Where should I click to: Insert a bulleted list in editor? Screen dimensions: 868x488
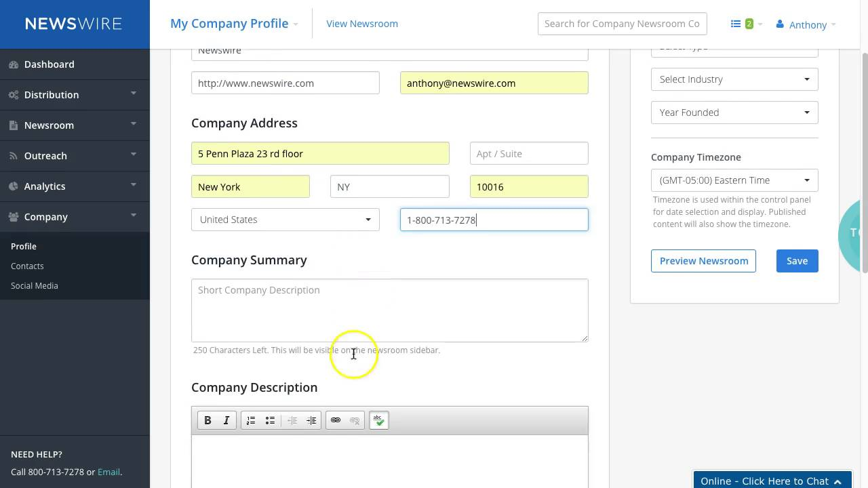pos(270,420)
